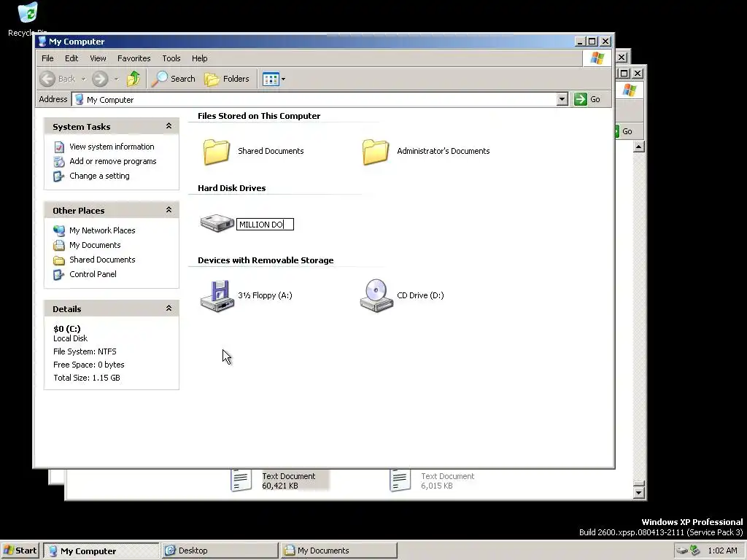Collapse the Other Places panel

click(x=169, y=210)
